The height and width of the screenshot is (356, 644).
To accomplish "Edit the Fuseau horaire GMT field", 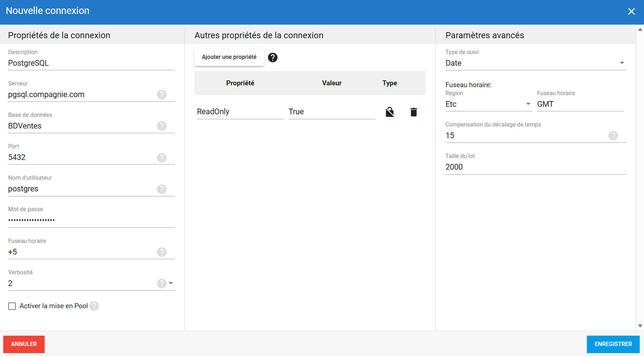I will point(580,104).
